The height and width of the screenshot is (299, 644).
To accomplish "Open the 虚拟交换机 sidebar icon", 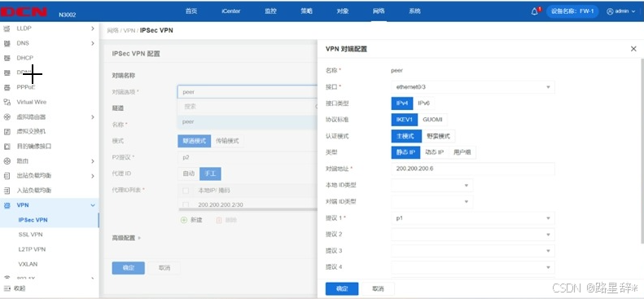I will point(7,132).
